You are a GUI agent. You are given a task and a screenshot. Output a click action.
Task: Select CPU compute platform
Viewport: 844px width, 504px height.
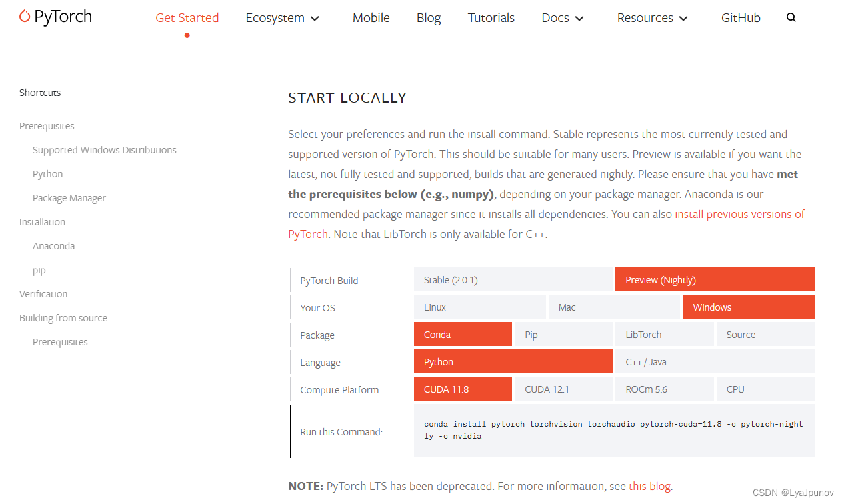point(765,389)
